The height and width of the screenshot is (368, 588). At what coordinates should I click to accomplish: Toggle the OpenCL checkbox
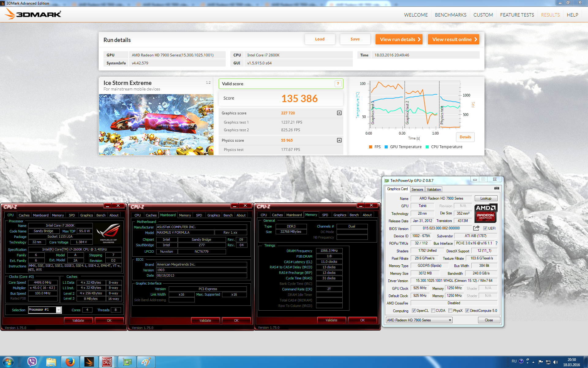414,311
